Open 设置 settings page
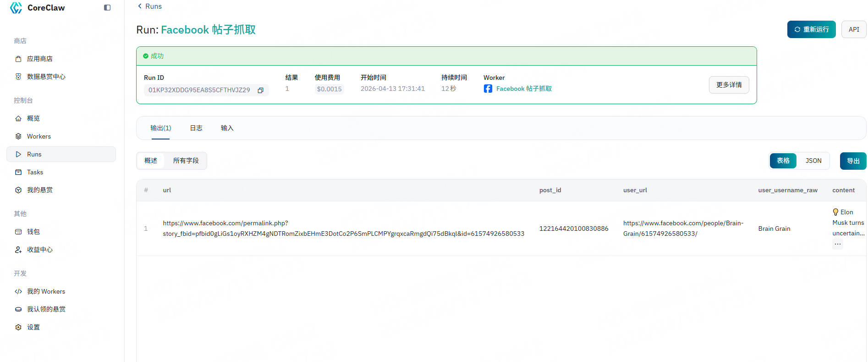868x362 pixels. [x=33, y=327]
